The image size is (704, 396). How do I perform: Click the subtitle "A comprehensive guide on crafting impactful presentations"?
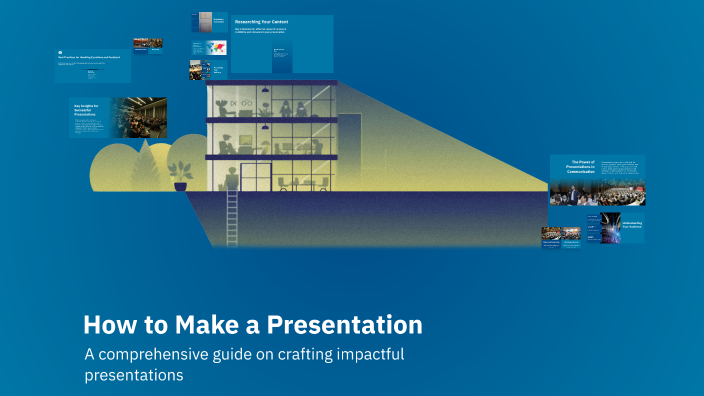(x=244, y=364)
